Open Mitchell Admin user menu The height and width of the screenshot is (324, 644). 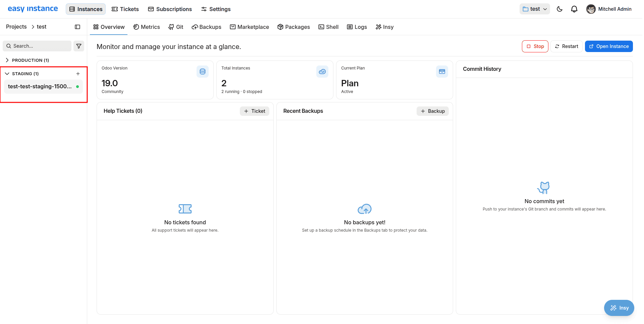[x=609, y=9]
